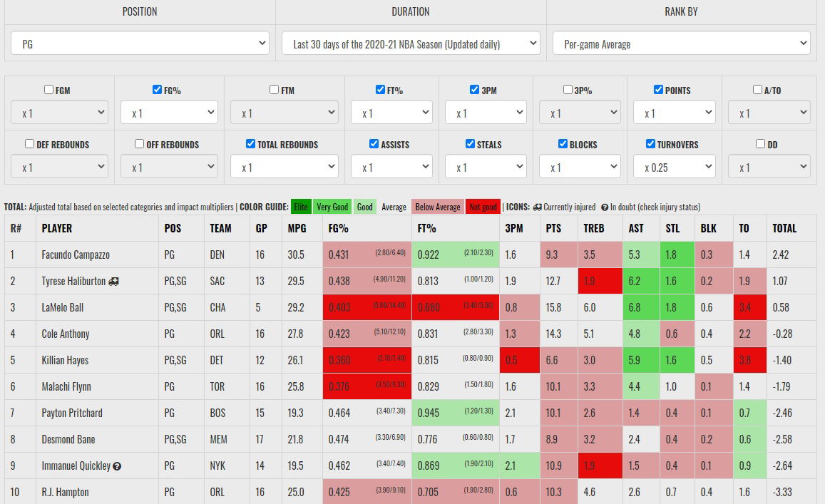
Task: Enable the FGM category checkbox
Action: 49,89
